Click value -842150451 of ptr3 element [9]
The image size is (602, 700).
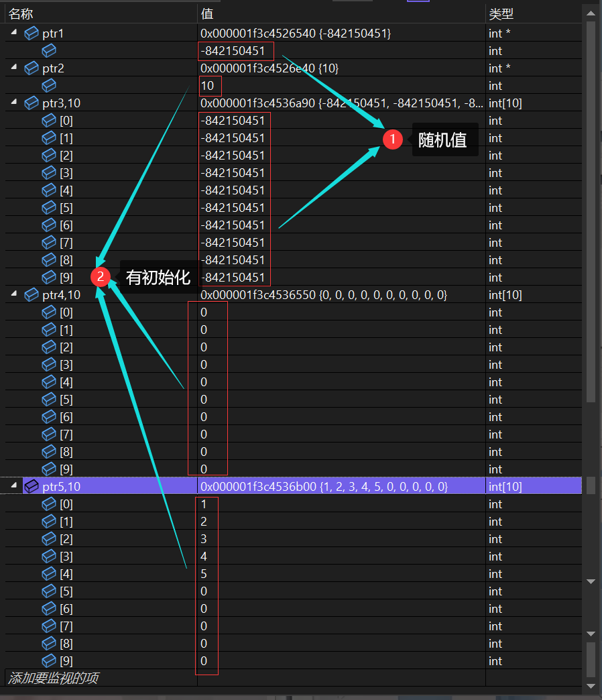click(233, 277)
